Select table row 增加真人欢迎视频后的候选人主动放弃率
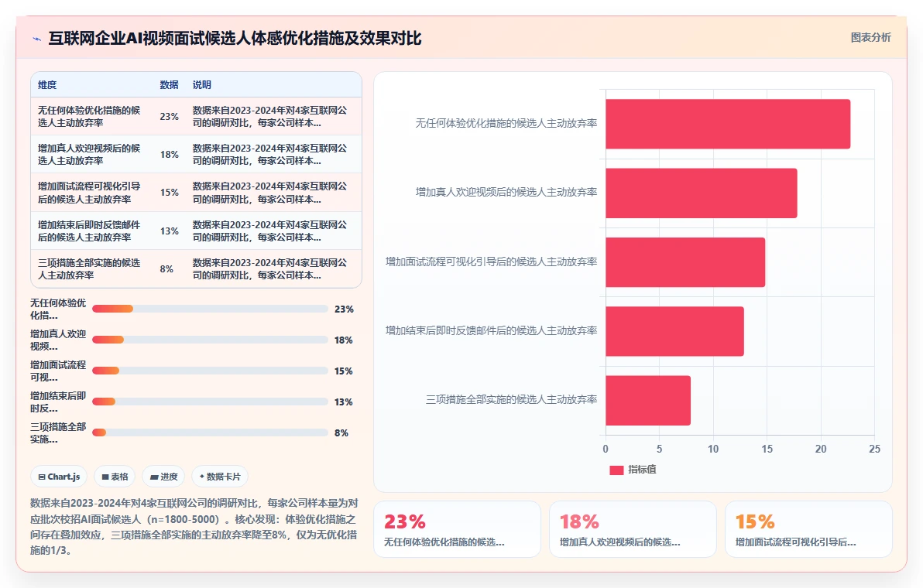This screenshot has width=923, height=588. [x=196, y=155]
